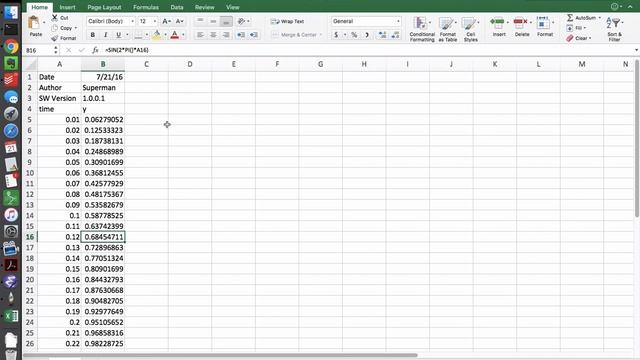This screenshot has width=640, height=360.
Task: Apply the red font color
Action: tap(175, 36)
